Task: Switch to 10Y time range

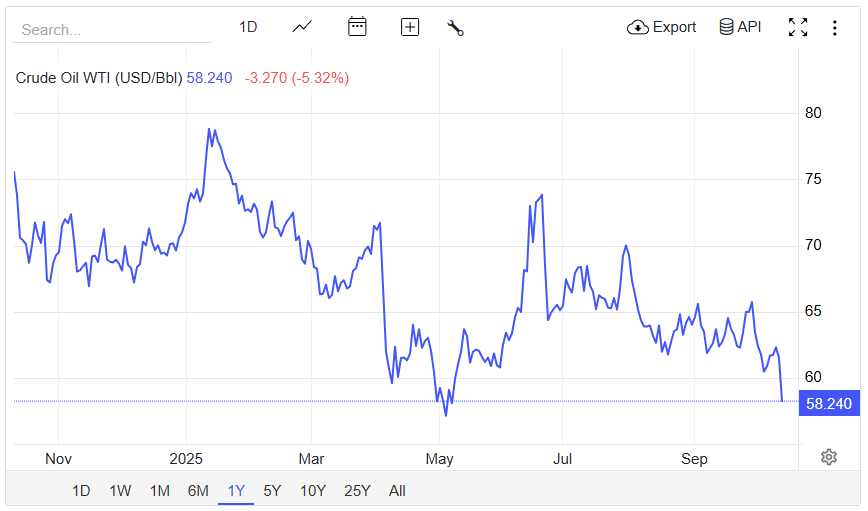Action: 312,491
